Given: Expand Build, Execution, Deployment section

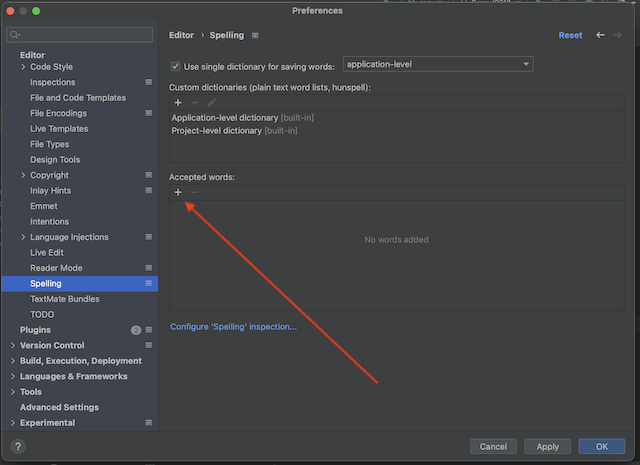Looking at the screenshot, I should [13, 361].
